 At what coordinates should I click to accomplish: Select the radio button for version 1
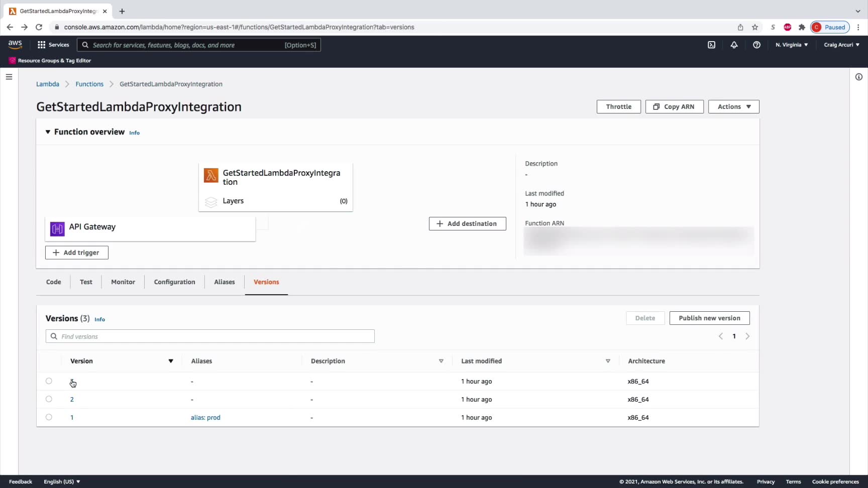tap(49, 417)
